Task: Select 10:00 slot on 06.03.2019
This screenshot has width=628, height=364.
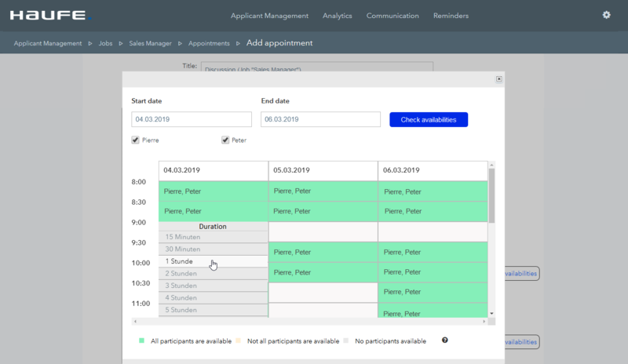Action: pos(433,272)
